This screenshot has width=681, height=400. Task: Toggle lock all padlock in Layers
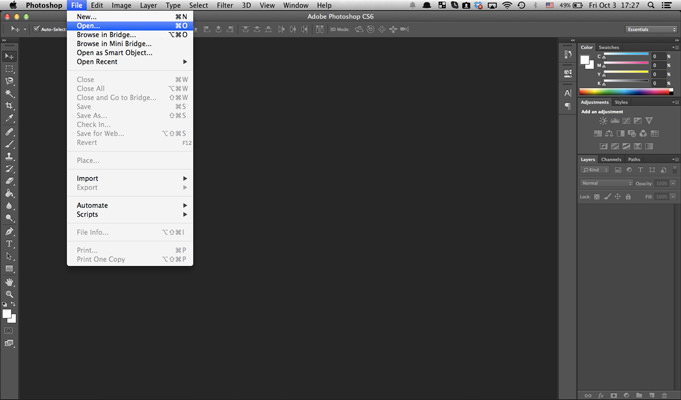click(628, 197)
